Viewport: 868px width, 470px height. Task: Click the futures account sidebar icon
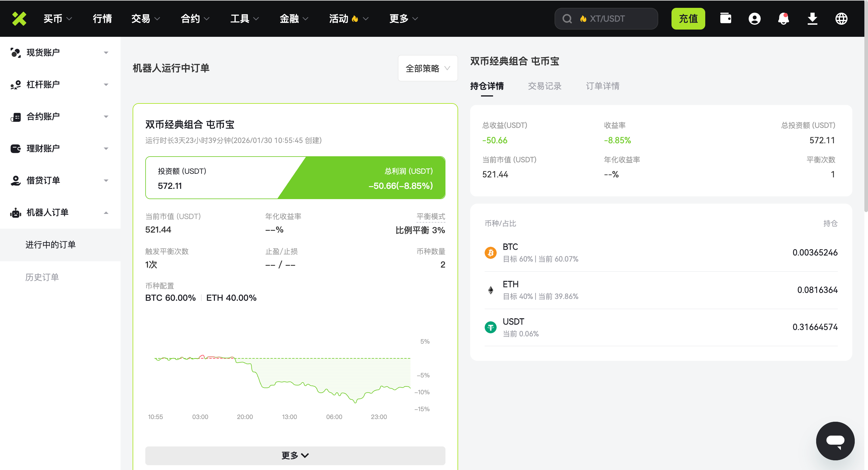pyautogui.click(x=15, y=117)
